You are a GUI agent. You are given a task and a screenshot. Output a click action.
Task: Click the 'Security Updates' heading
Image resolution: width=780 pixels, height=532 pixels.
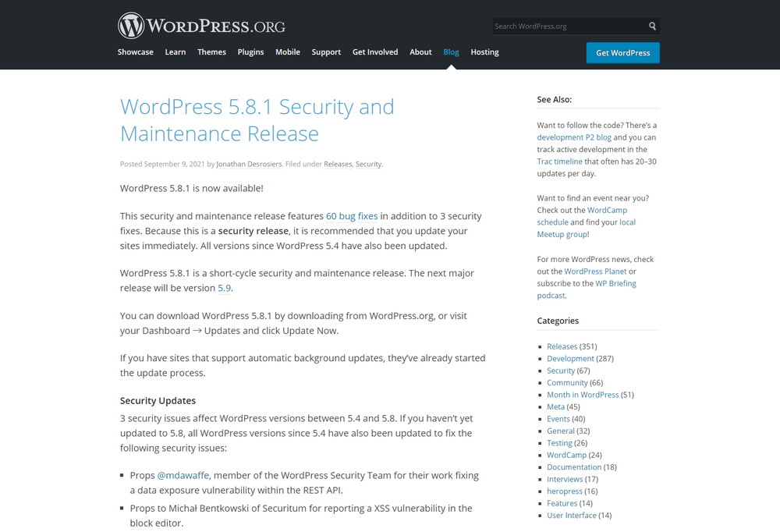tap(158, 401)
